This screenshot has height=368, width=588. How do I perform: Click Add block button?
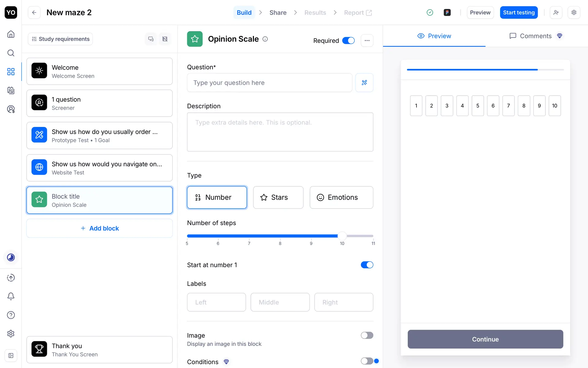[x=100, y=228]
